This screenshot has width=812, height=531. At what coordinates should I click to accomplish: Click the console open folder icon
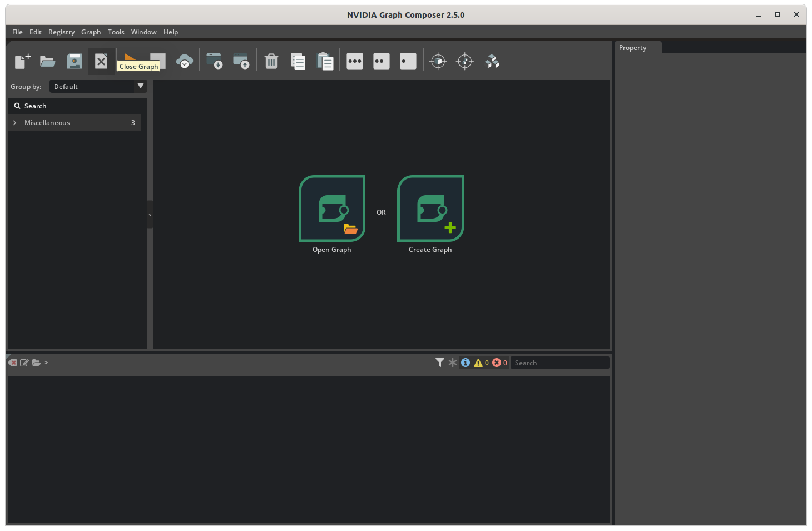pos(36,363)
